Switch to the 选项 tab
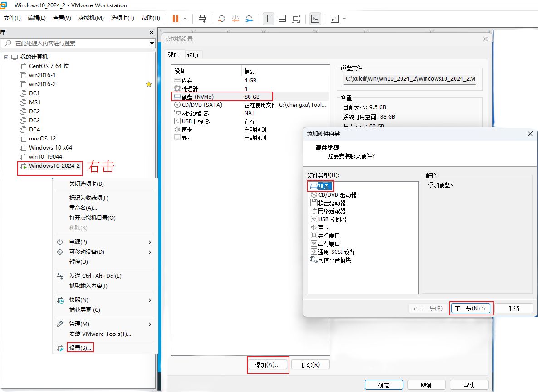The width and height of the screenshot is (538, 392). point(192,55)
